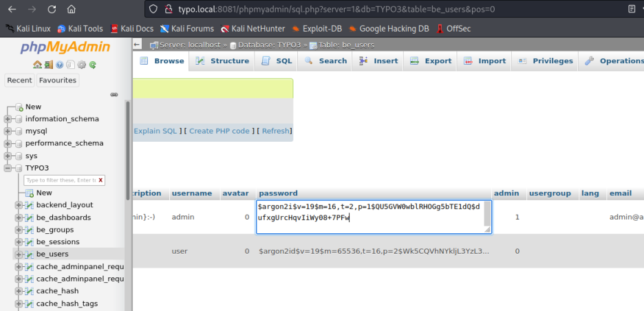644x311 pixels.
Task: Open OffSec bookmark
Action: click(x=453, y=28)
